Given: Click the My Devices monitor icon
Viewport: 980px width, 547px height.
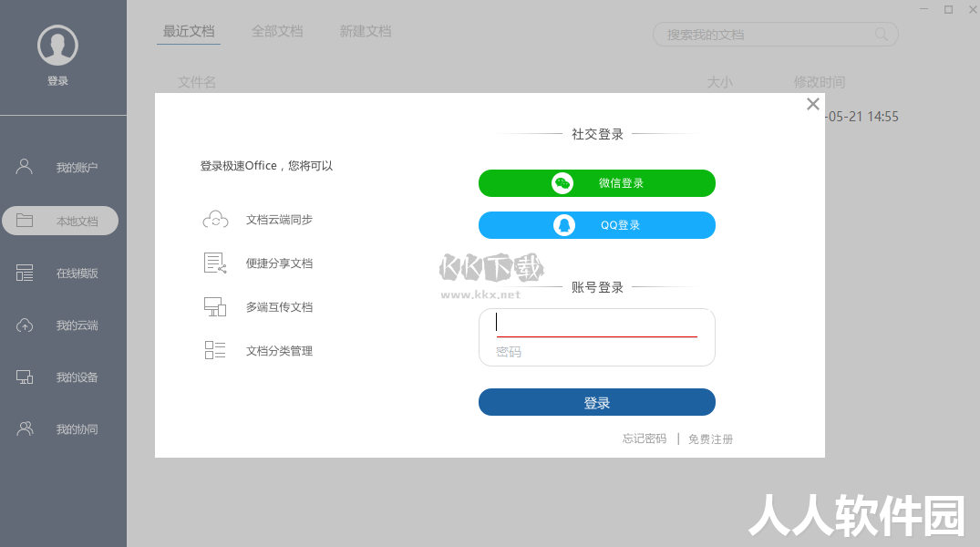Looking at the screenshot, I should tap(25, 377).
